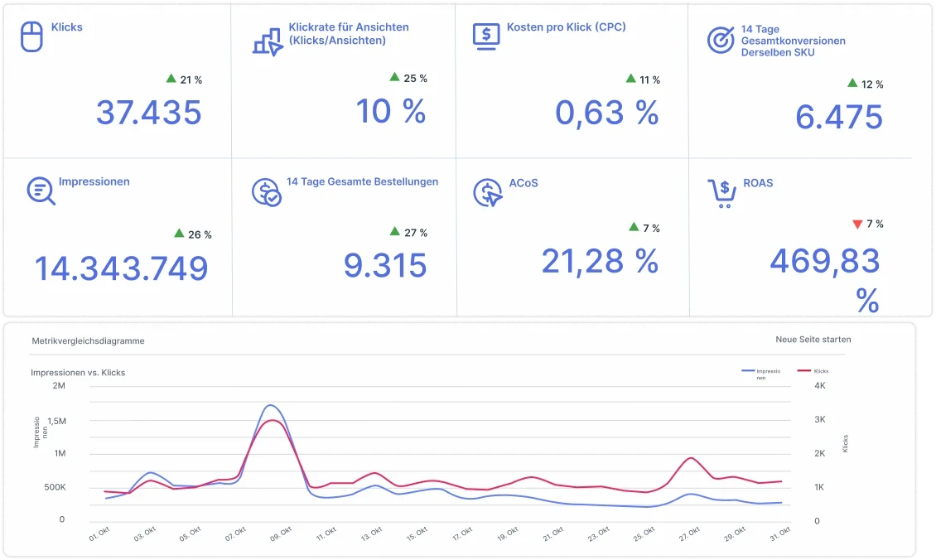The width and height of the screenshot is (936, 560).
Task: Click the 469,83 % ROAS value
Action: pos(824,262)
